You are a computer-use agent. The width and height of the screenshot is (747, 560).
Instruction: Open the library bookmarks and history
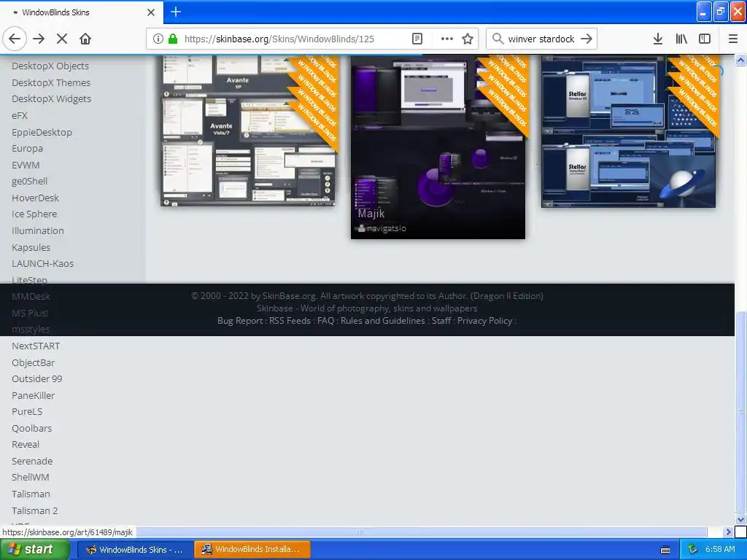click(681, 39)
